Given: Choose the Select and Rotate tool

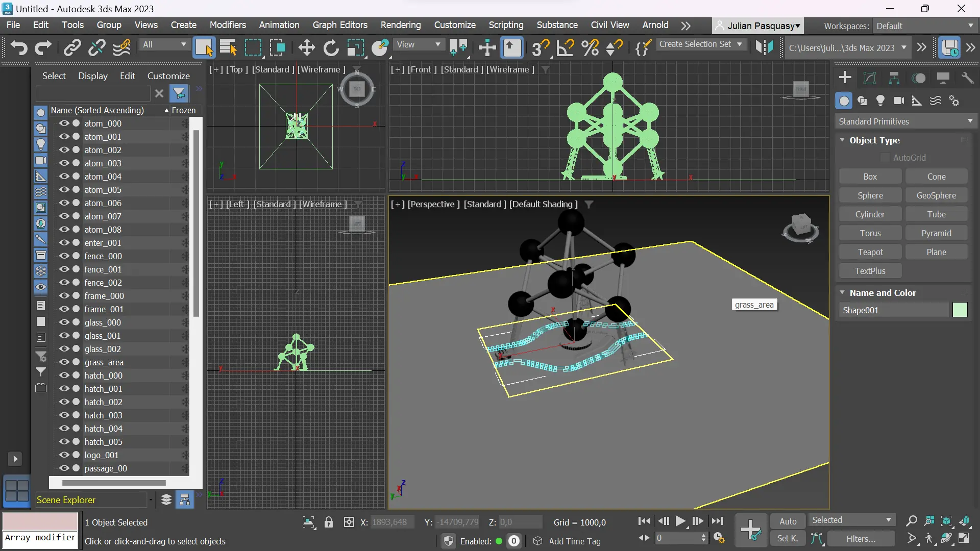Looking at the screenshot, I should [331, 48].
